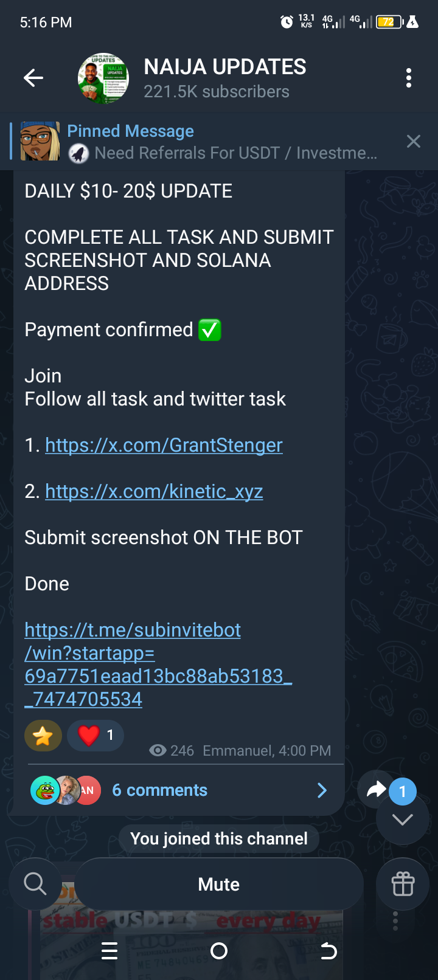Forward post with share arrow icon

[376, 790]
